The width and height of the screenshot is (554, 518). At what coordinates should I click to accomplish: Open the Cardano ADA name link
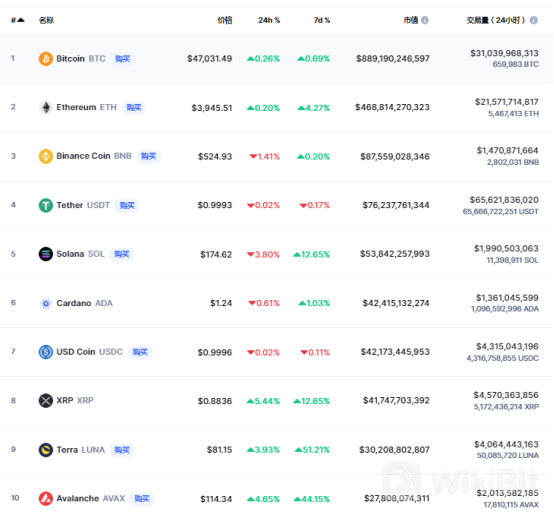click(x=84, y=303)
